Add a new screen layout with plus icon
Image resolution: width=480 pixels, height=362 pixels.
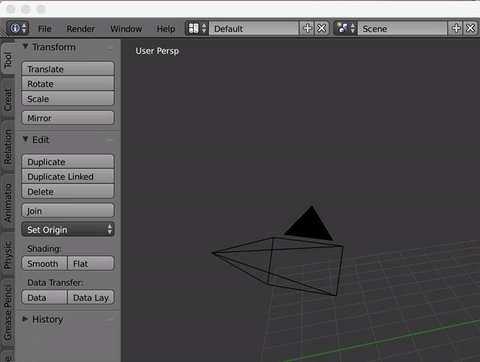tap(307, 28)
